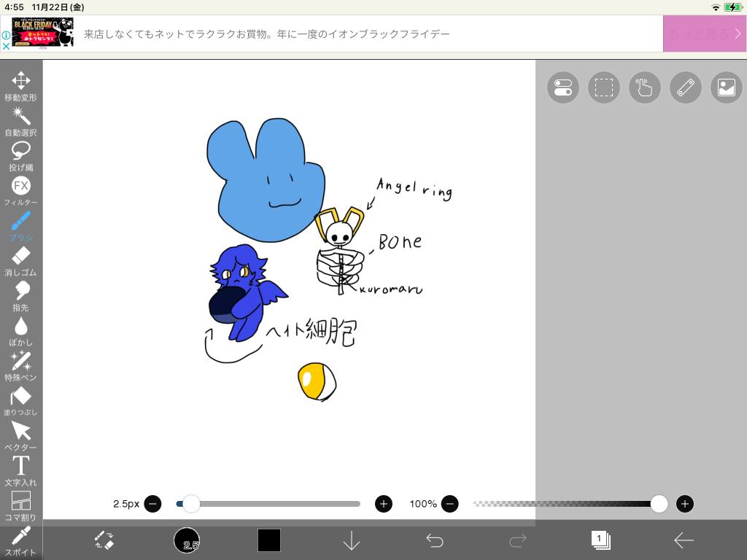Open the layers panel showing 1 layer
The height and width of the screenshot is (560, 747).
[x=600, y=540]
